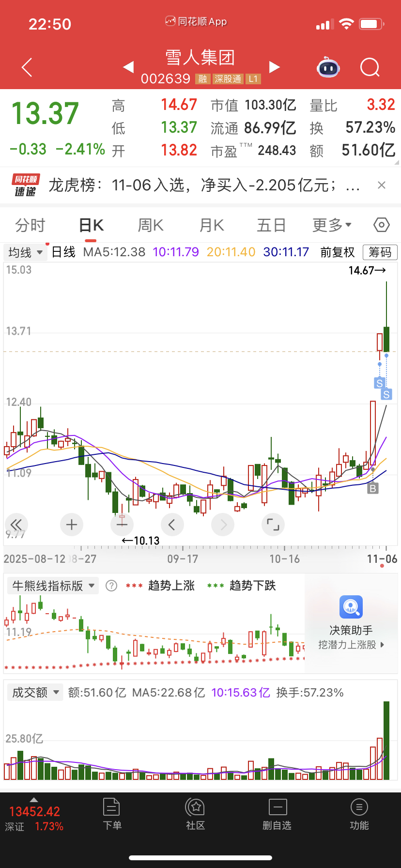Open the 牛熊线指标版 dropdown
The height and width of the screenshot is (868, 401).
point(53,586)
